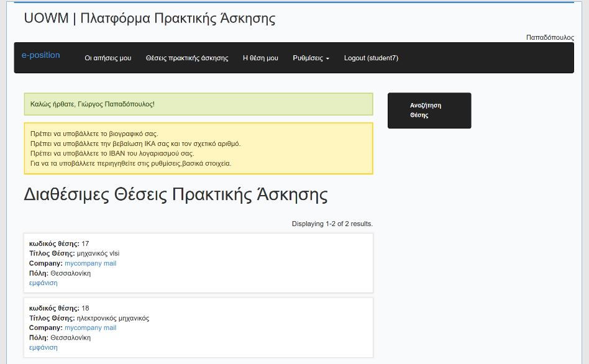This screenshot has width=589, height=364.
Task: Click the title 'μηχανικός vlsi'
Action: 98,253
